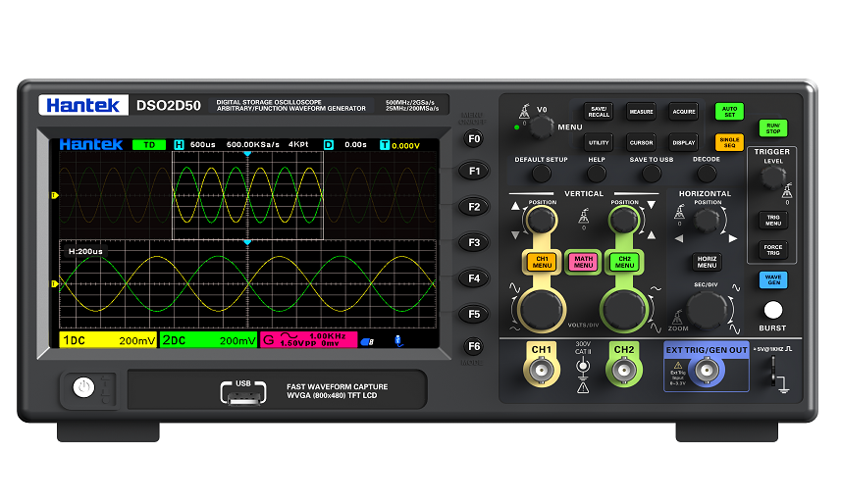Select the CH2 BNC input connector
This screenshot has height=504, width=841.
click(624, 371)
